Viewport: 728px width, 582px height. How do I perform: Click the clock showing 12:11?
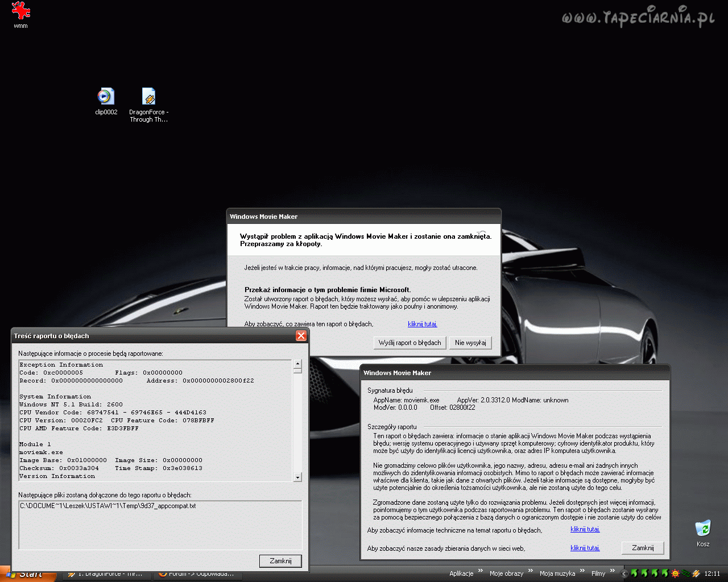[712, 573]
